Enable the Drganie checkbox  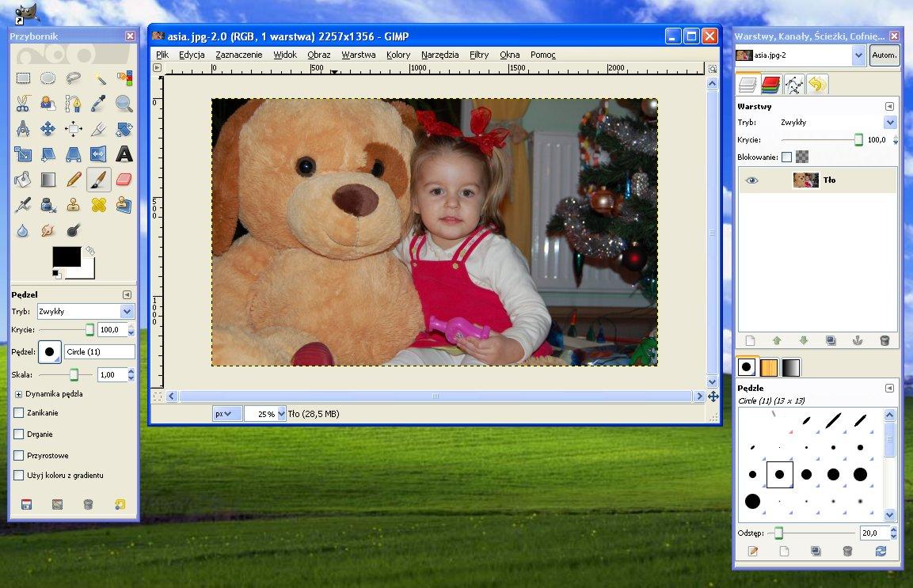point(19,434)
